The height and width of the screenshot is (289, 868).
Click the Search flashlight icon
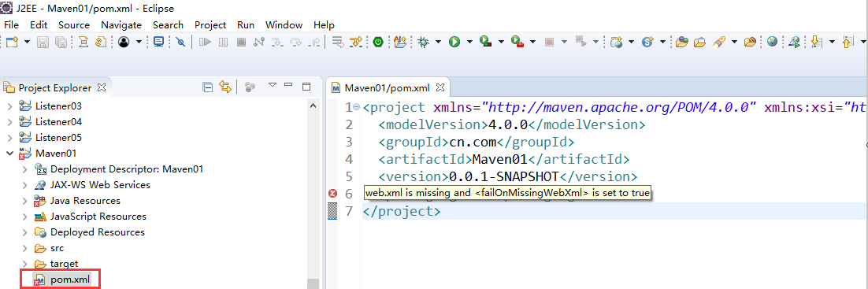pos(718,42)
